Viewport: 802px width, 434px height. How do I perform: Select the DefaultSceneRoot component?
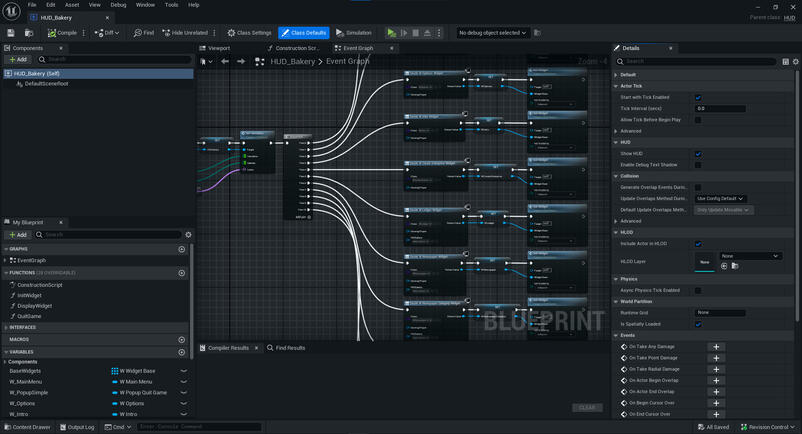[x=46, y=84]
